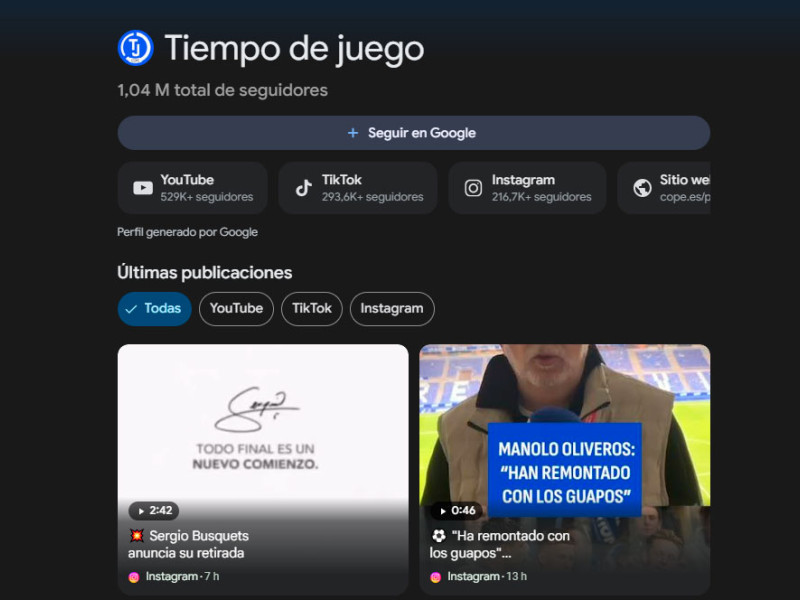Click the Tiempo de juego title

point(294,49)
